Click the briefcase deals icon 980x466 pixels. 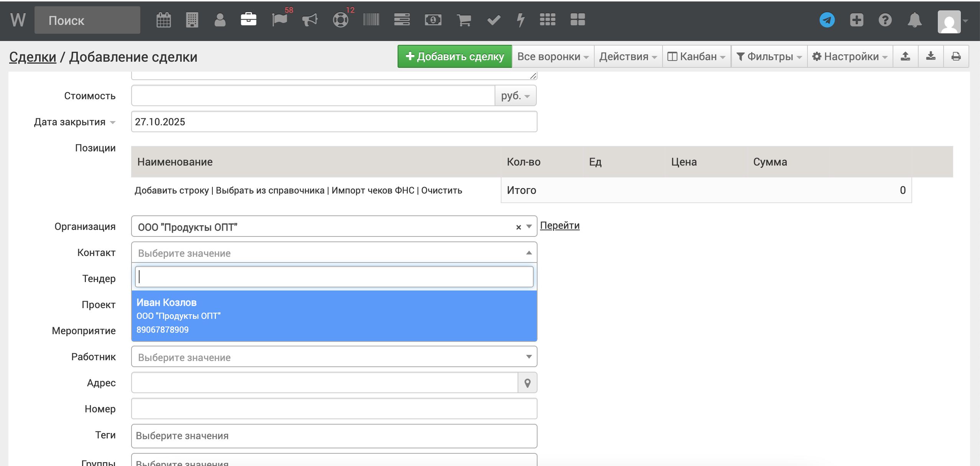(248, 20)
